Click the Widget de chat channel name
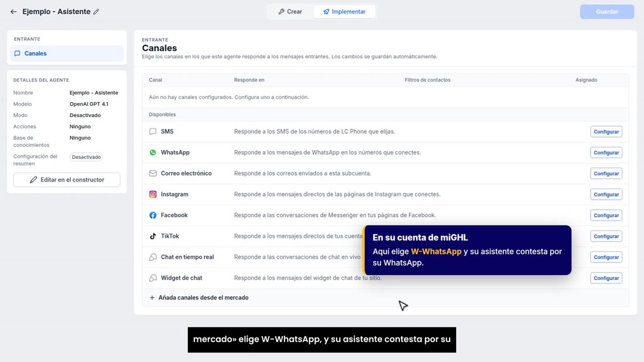The height and width of the screenshot is (362, 644). [x=181, y=278]
